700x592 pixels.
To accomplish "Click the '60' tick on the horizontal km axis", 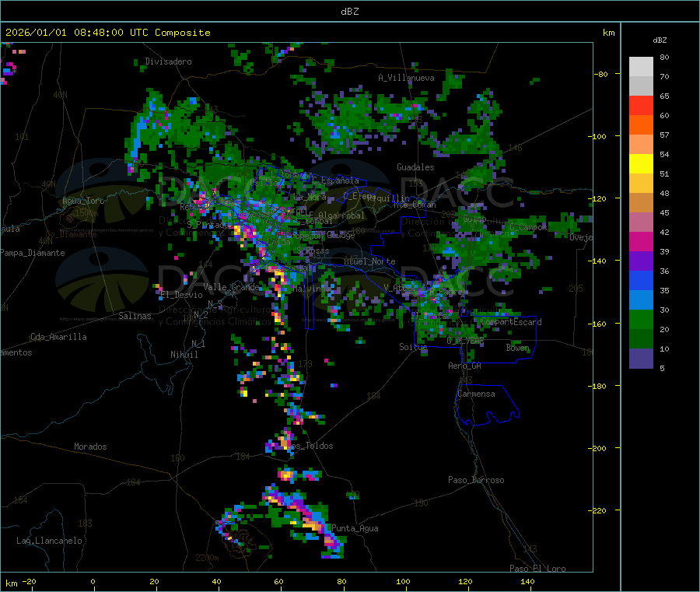I will [x=278, y=581].
